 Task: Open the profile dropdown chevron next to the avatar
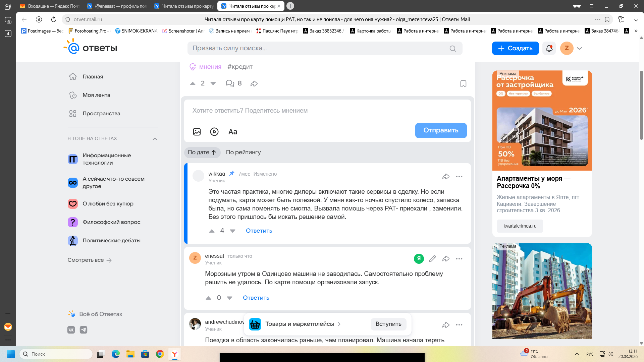[579, 48]
